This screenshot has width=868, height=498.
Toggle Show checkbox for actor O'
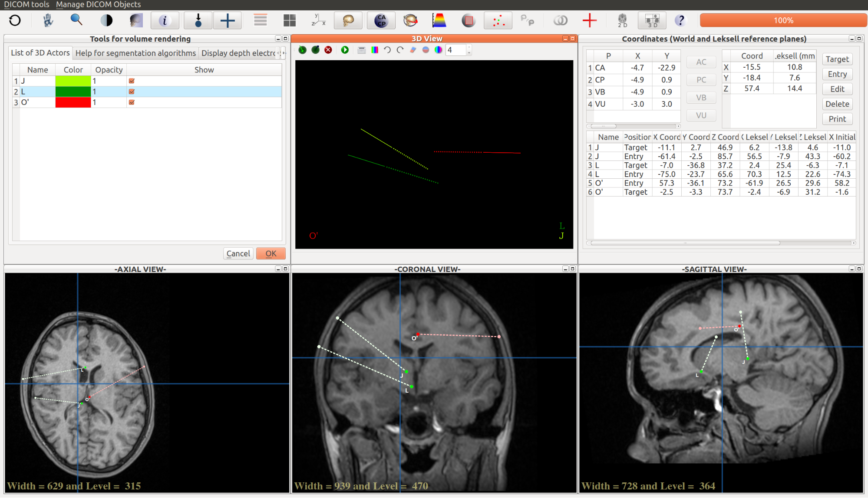[x=132, y=102]
